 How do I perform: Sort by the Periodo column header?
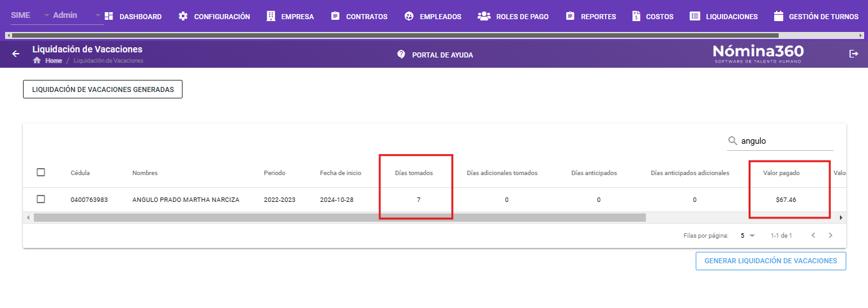click(x=274, y=173)
